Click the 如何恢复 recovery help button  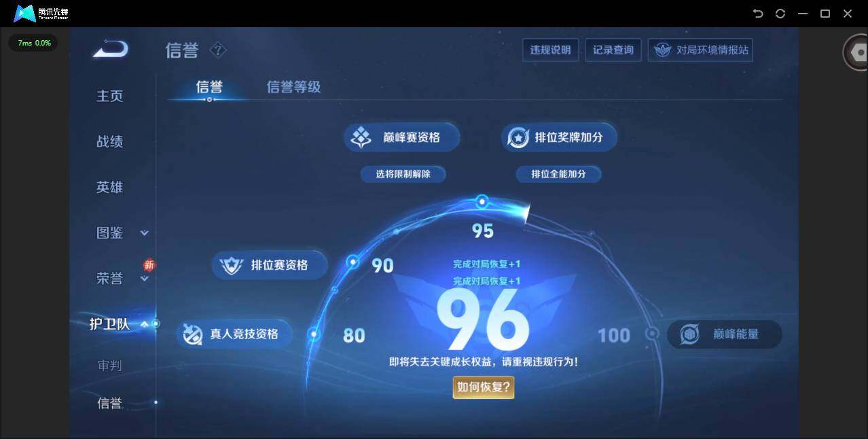483,386
